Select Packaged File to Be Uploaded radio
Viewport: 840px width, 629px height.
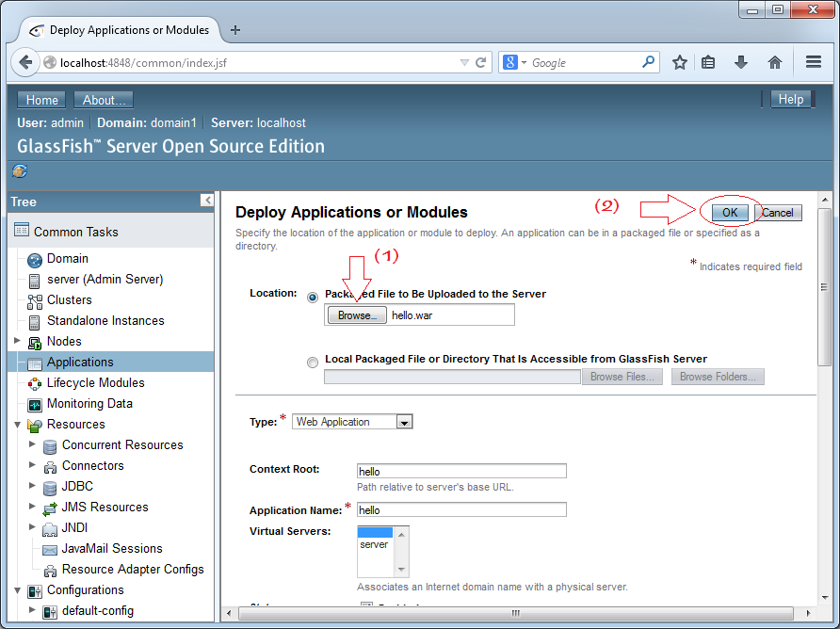pyautogui.click(x=313, y=298)
